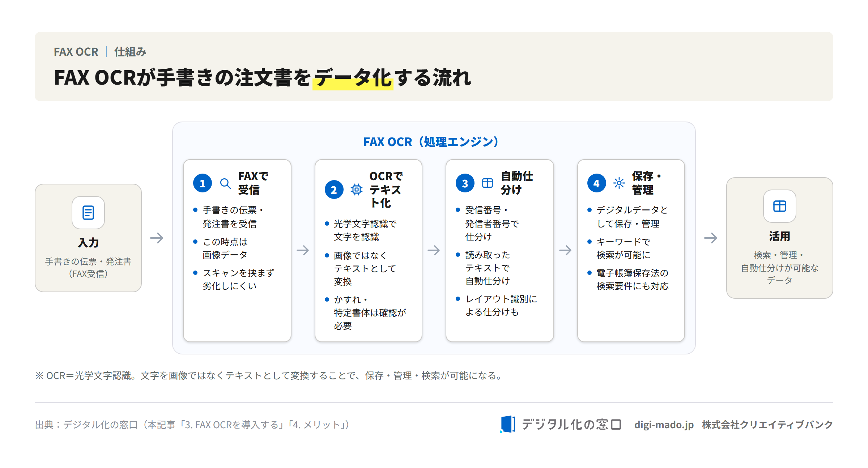Screen dimensions: 868x468
Task: Click the document icon in the 入力 card
Action: click(x=88, y=213)
